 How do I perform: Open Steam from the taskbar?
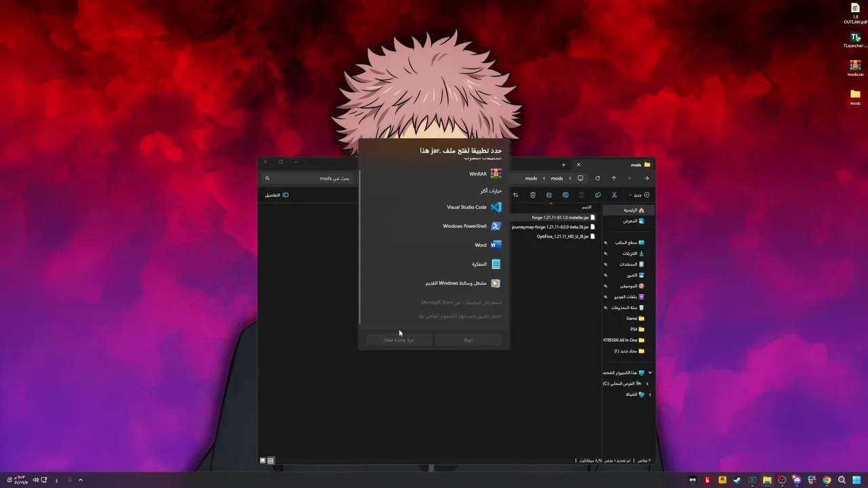[x=737, y=480]
